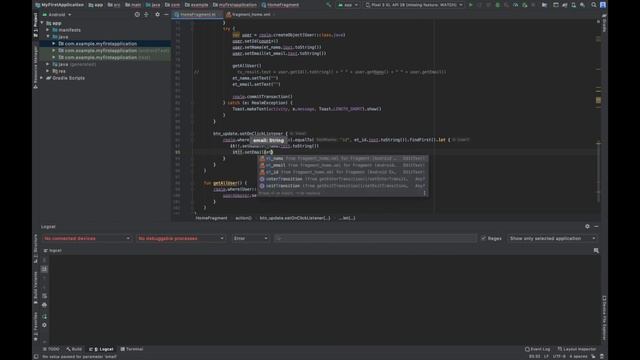The height and width of the screenshot is (360, 640).
Task: Open the No debuggable processes dropdown
Action: pos(180,238)
